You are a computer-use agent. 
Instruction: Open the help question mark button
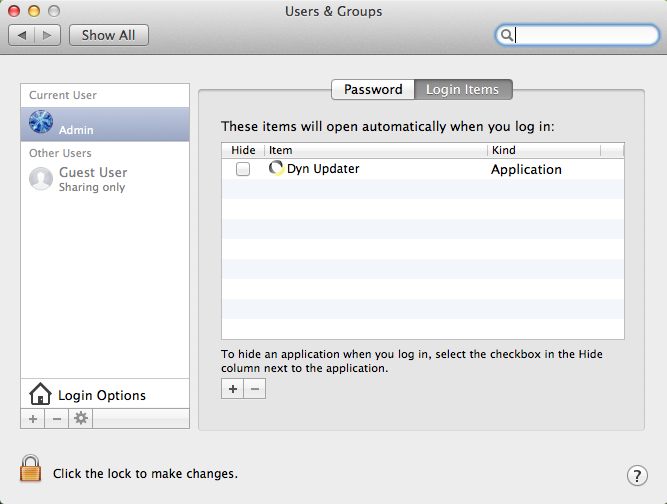pyautogui.click(x=636, y=475)
